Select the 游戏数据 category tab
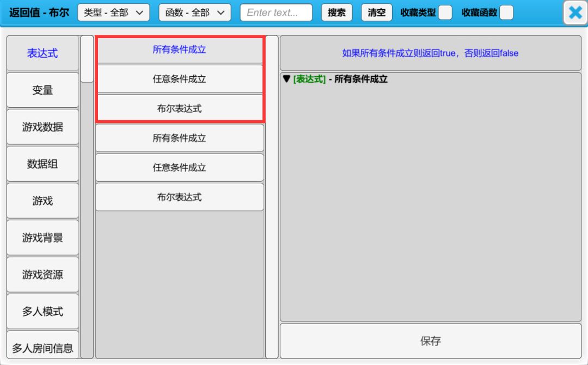Viewport: 588px width, 365px height. point(42,127)
